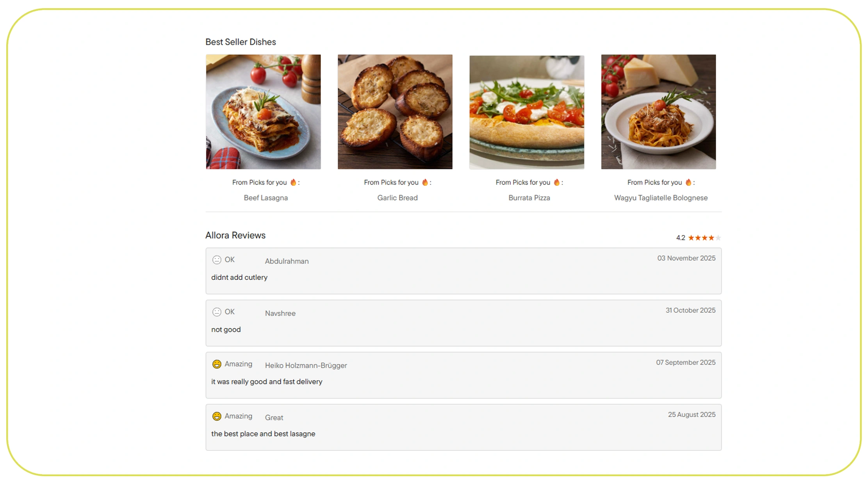Click the Beef Lasagna dish name
Viewport: 868px width, 484px height.
266,198
